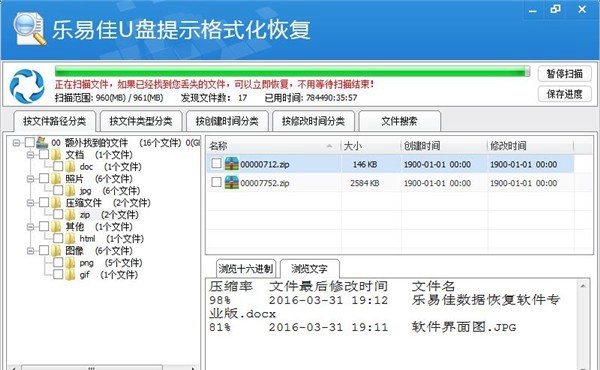Click the root drive icon for 额外找到的文件
The width and height of the screenshot is (600, 370).
click(42, 143)
